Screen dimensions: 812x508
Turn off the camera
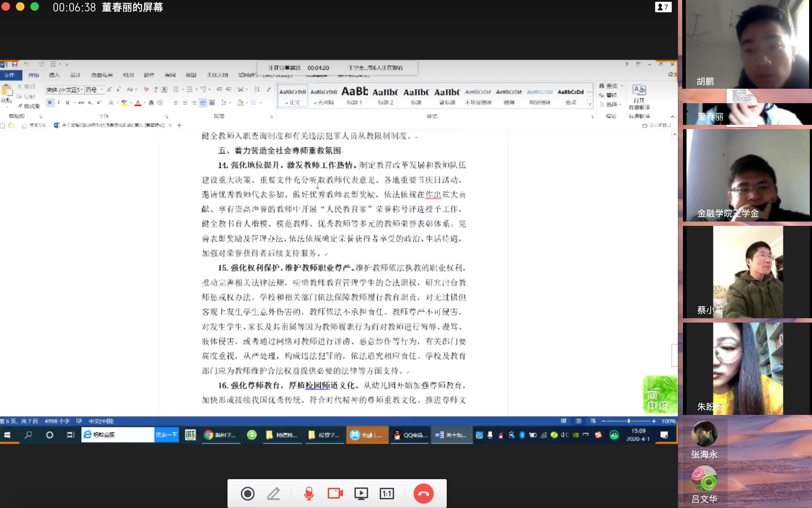click(335, 494)
